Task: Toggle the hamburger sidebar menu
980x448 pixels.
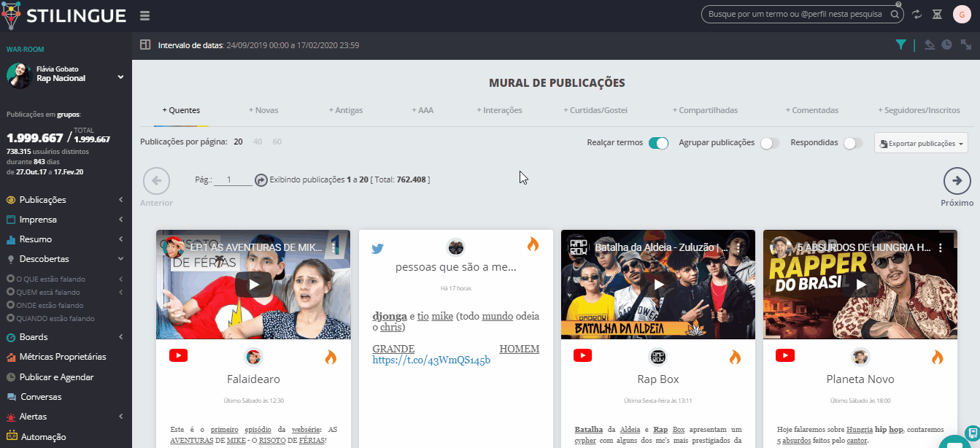Action: click(144, 16)
